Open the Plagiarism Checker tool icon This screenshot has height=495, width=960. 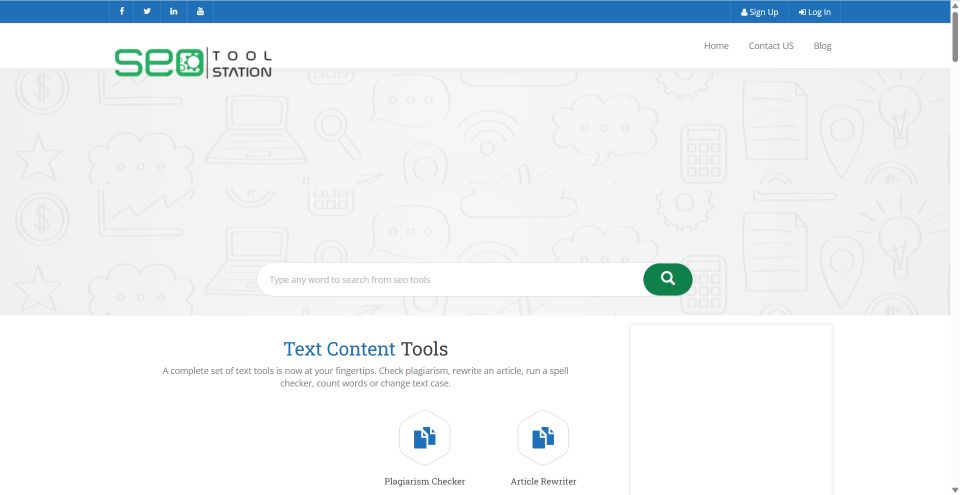tap(425, 438)
